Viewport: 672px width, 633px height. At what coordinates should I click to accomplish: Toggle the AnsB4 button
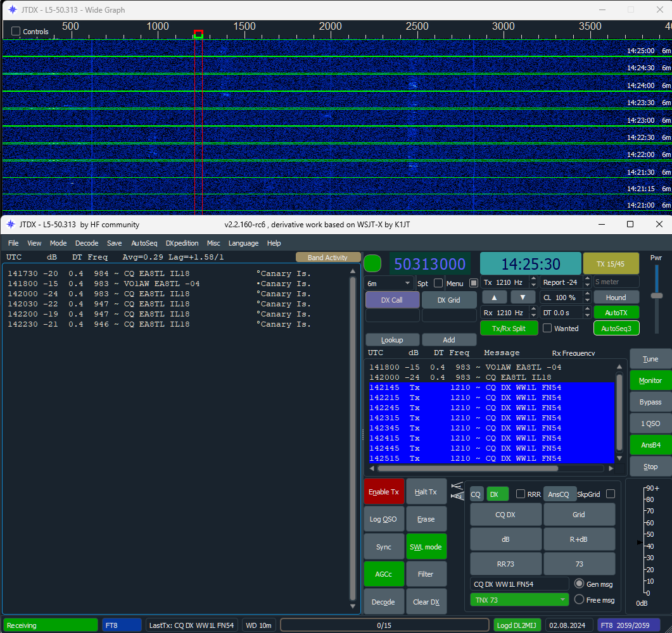pos(650,445)
